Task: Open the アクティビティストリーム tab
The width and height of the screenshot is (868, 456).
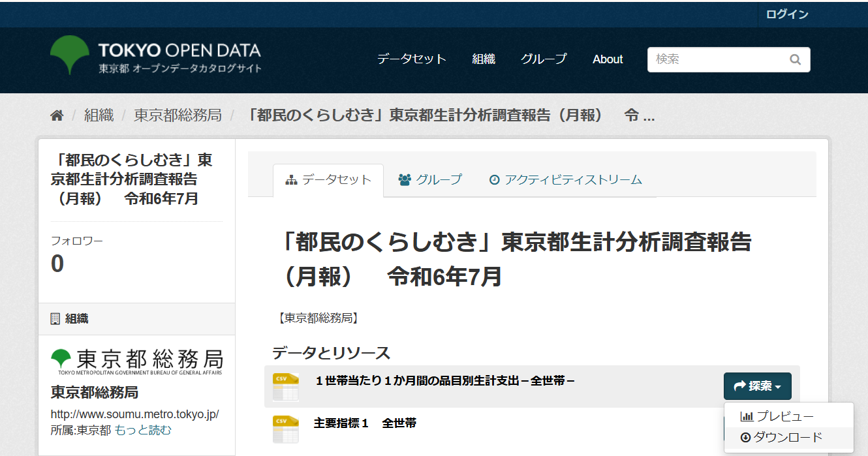Action: [565, 179]
